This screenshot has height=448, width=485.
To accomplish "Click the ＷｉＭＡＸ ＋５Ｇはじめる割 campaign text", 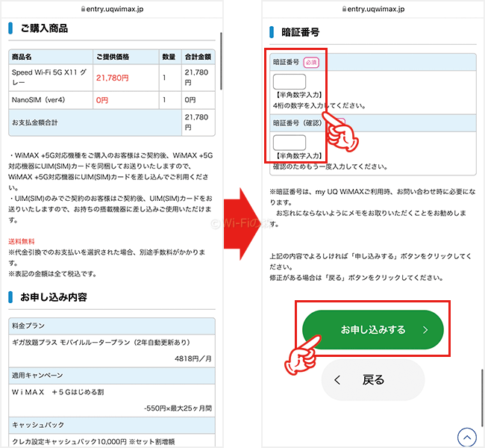I will pyautogui.click(x=58, y=392).
